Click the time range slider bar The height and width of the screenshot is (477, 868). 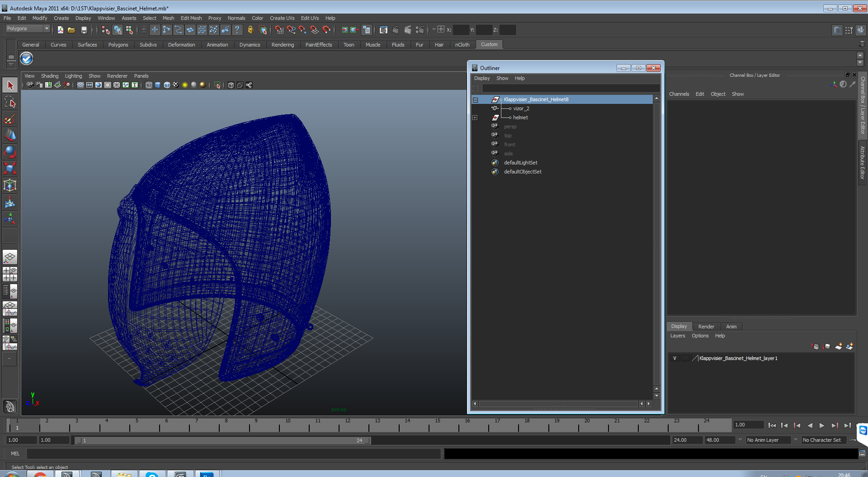(222, 440)
